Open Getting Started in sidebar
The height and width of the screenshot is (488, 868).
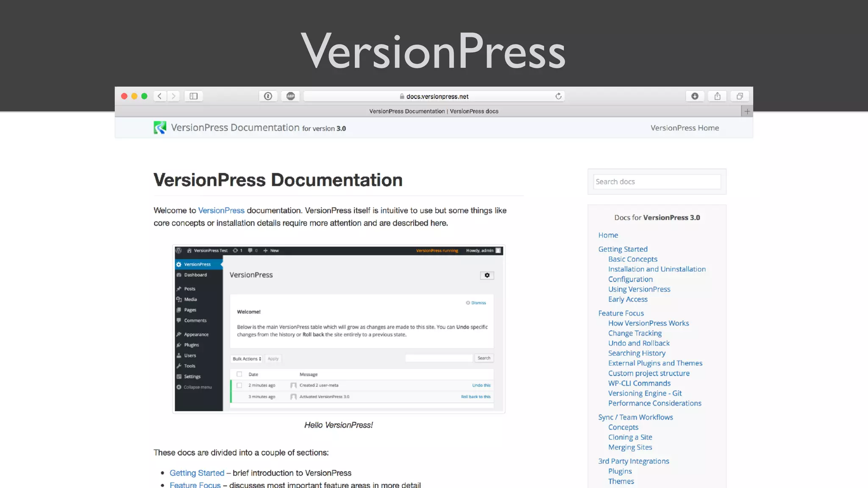(623, 249)
